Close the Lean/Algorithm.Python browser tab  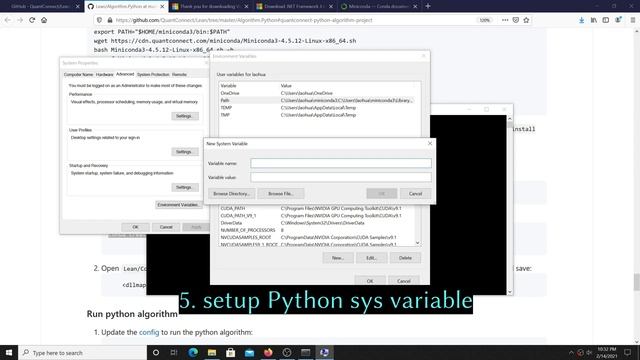(x=162, y=7)
